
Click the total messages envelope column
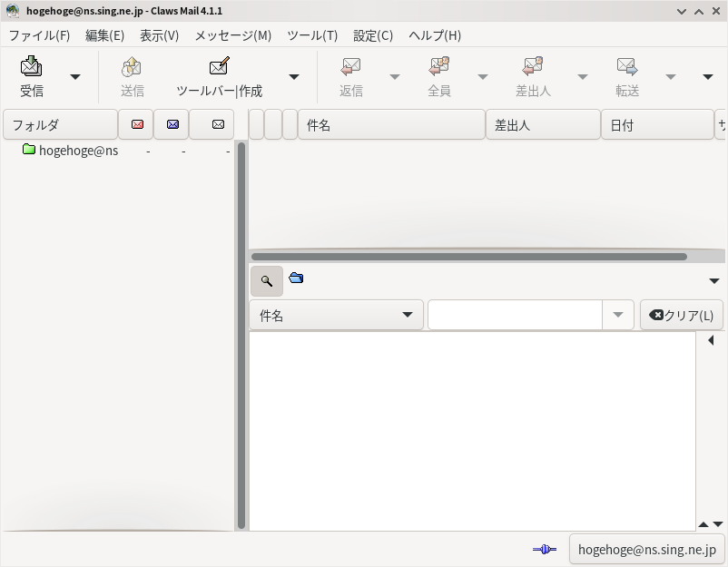coord(212,124)
